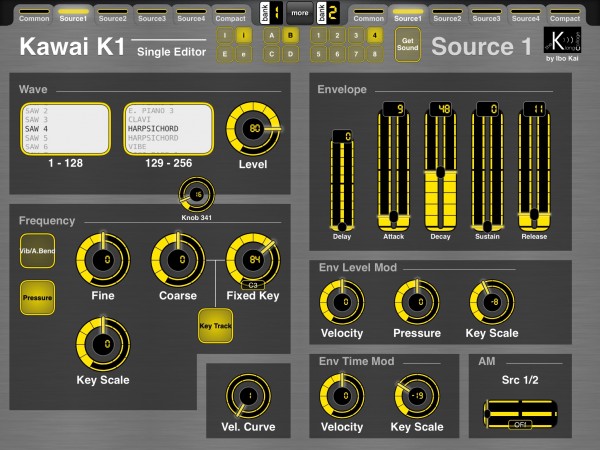Toggle the Key Track button
Viewport: 600px width, 450px height.
tap(215, 326)
